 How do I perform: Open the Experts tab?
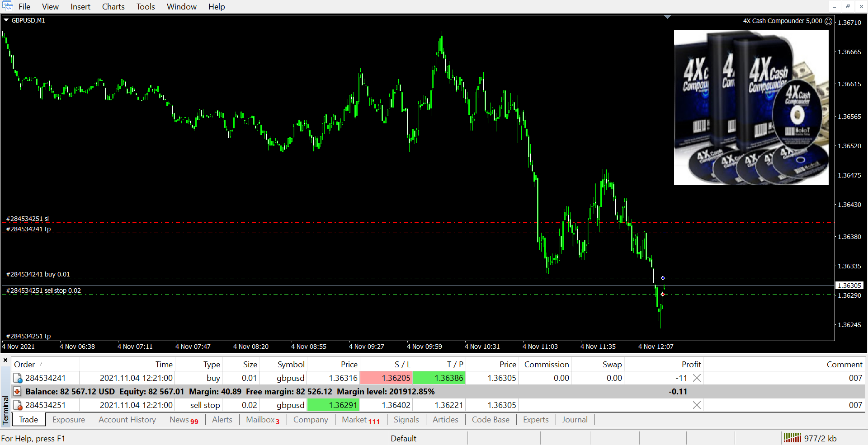(536, 420)
